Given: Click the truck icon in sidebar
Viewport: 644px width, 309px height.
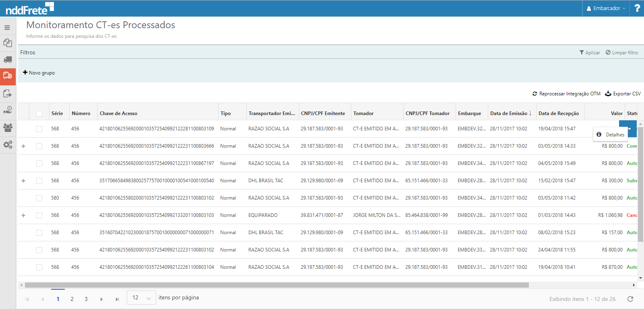Looking at the screenshot, I should point(8,60).
